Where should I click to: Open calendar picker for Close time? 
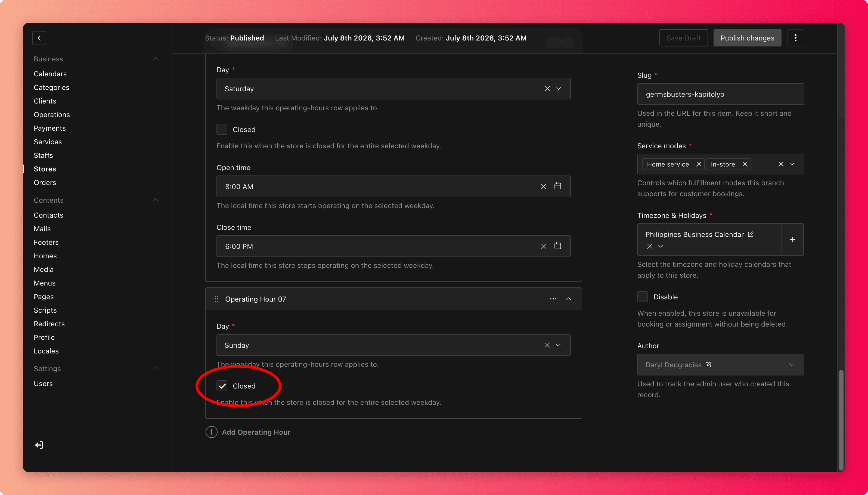click(557, 246)
